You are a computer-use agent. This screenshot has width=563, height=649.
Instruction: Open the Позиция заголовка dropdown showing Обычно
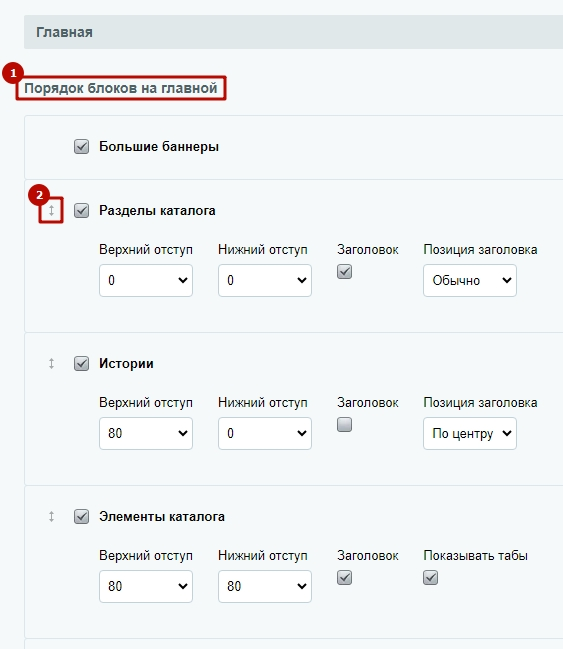point(470,280)
